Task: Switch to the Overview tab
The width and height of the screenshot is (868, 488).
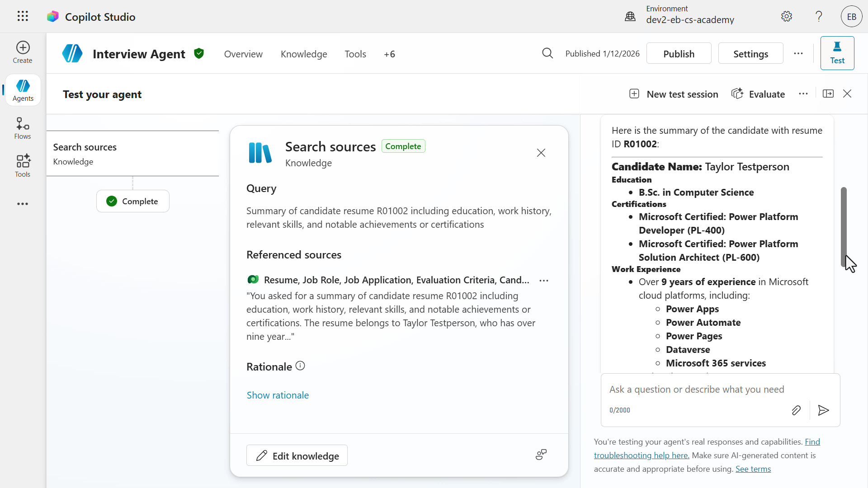Action: tap(243, 54)
